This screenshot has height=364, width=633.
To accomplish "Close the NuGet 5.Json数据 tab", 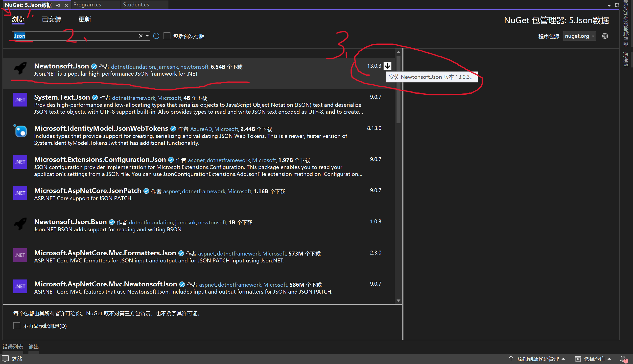I will 66,5.
